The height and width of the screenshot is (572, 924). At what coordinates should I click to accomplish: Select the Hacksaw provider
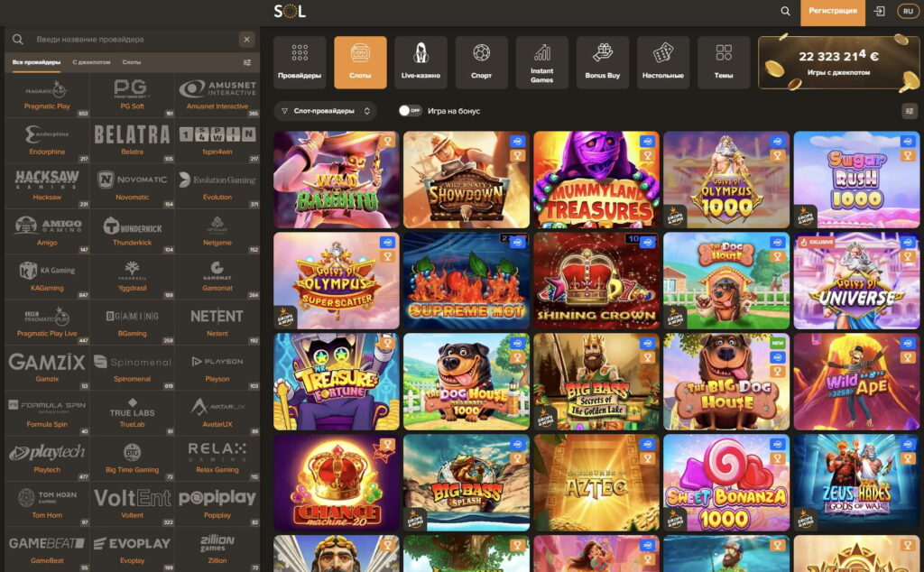(47, 186)
